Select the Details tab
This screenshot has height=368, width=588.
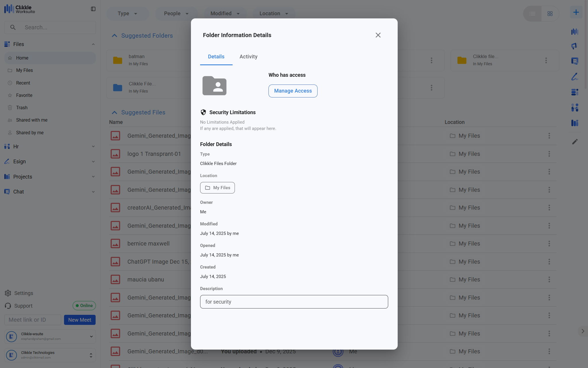[x=216, y=57]
